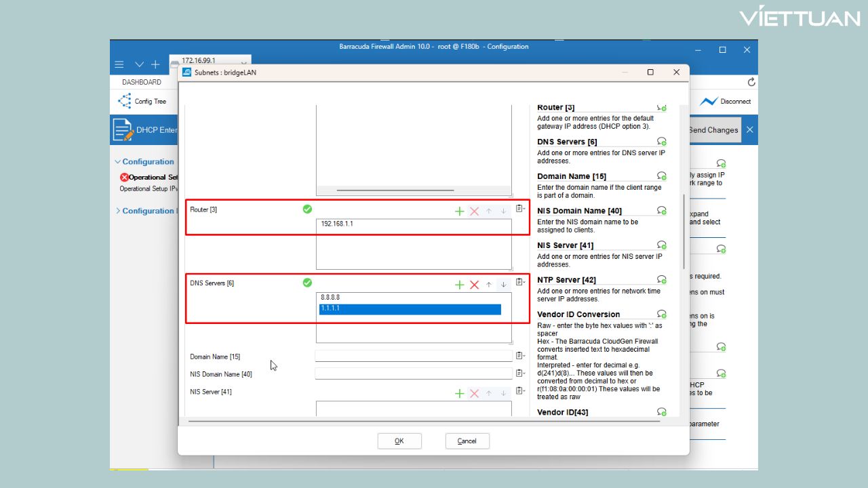This screenshot has width=868, height=488.
Task: Add a new NIS Server entry
Action: [459, 394]
